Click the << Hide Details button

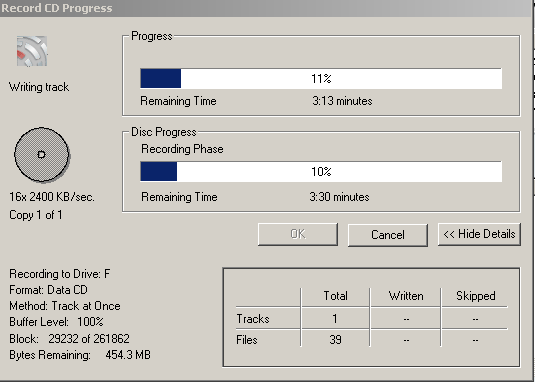pos(479,234)
